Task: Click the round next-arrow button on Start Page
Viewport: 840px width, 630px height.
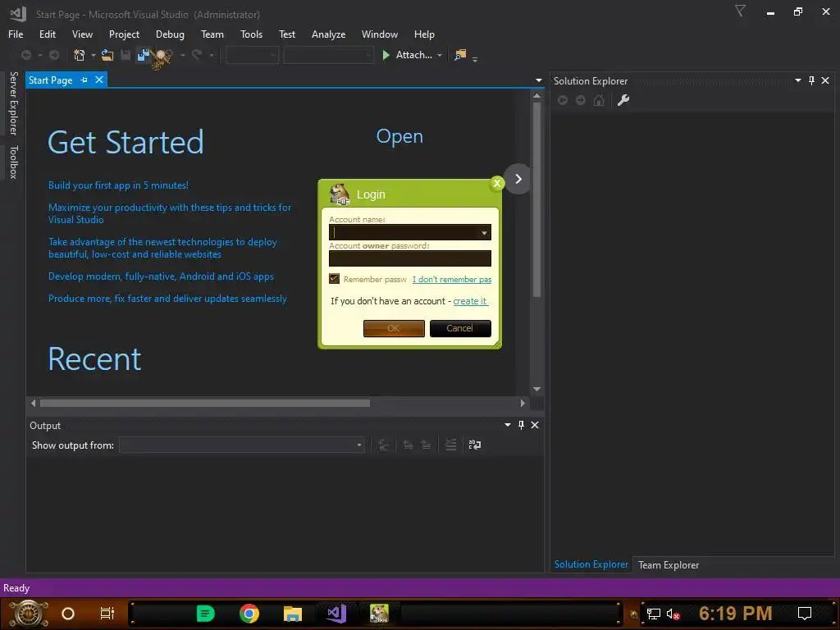Action: coord(518,179)
